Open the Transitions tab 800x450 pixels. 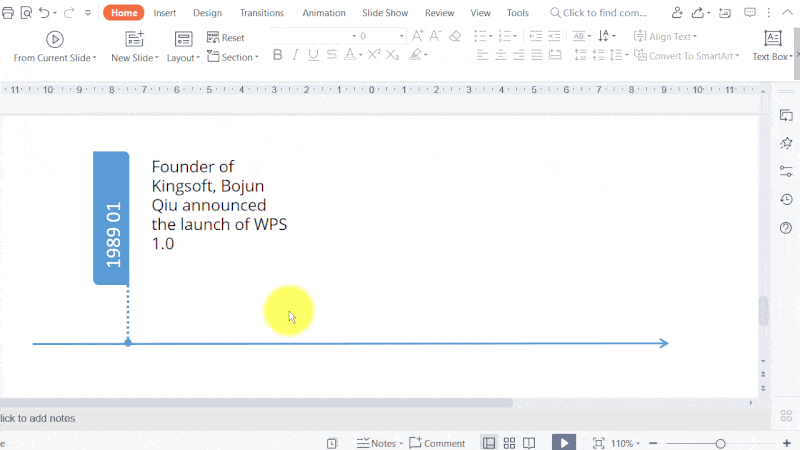tap(262, 13)
